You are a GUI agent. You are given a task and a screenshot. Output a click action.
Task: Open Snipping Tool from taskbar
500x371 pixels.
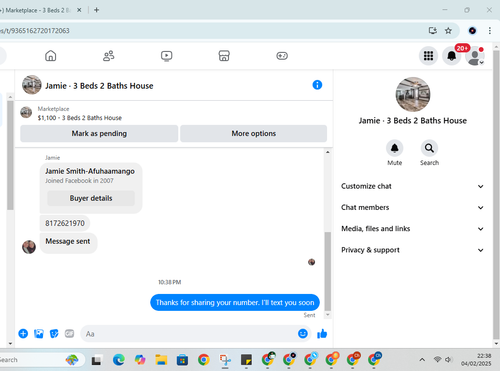[225, 360]
